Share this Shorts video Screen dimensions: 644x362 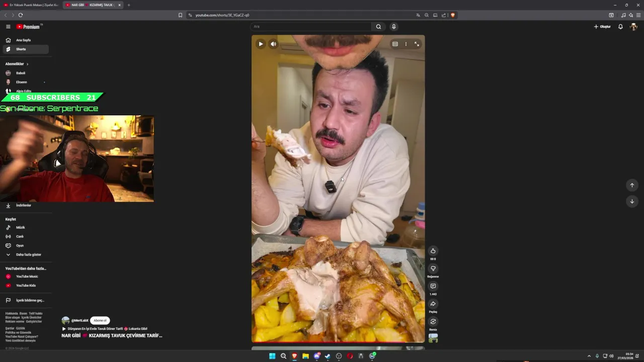pyautogui.click(x=433, y=304)
